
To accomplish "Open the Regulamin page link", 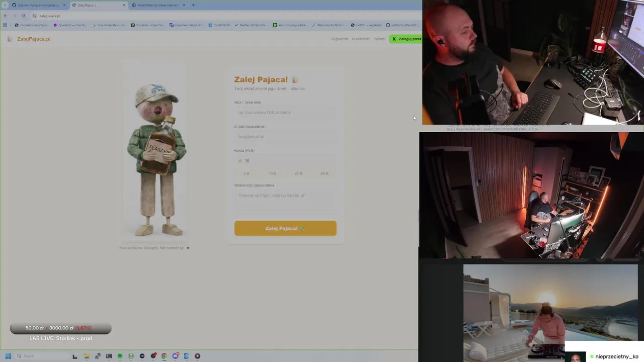I will [x=339, y=39].
